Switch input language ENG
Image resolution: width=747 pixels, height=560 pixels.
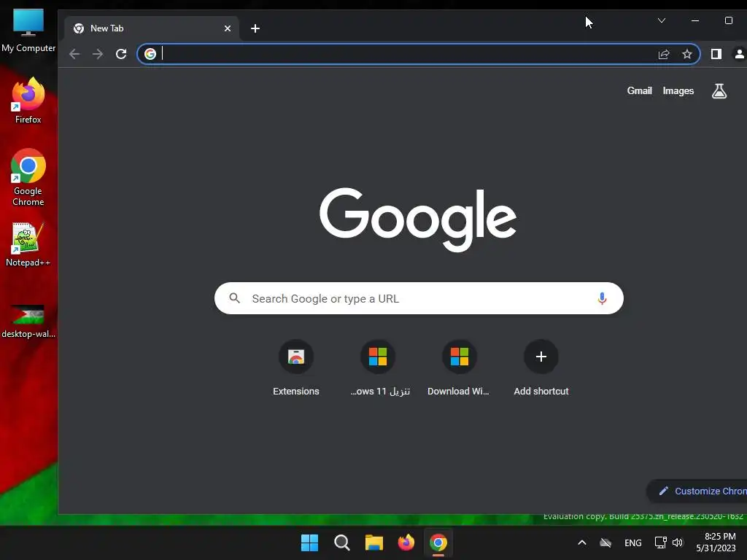632,542
